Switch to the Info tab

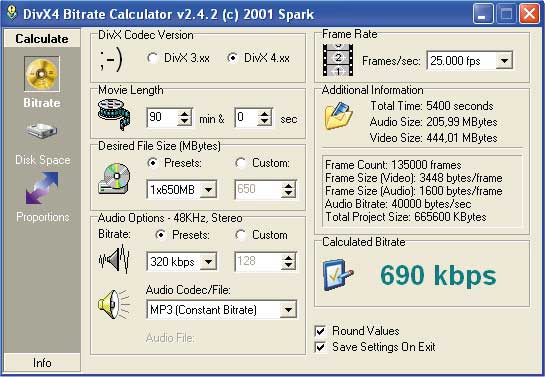pyautogui.click(x=42, y=363)
